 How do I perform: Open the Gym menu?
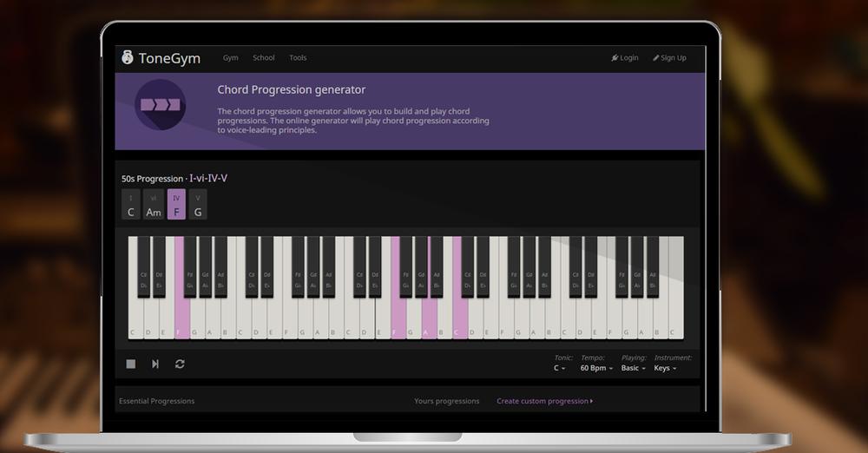point(230,58)
